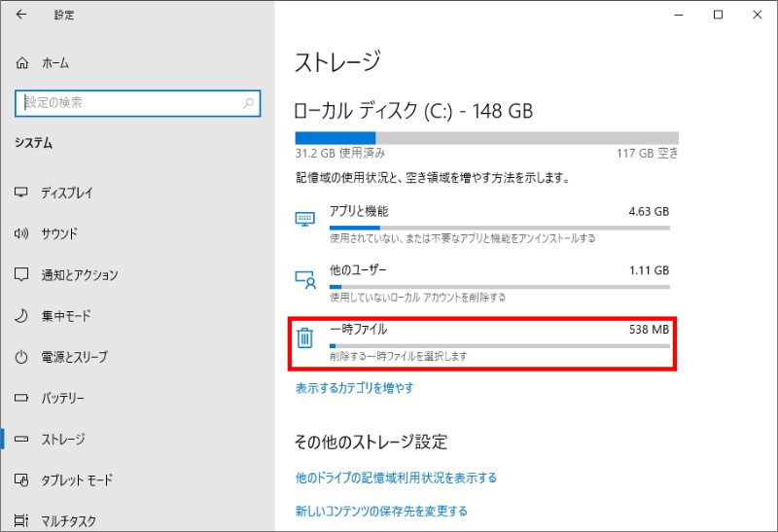Viewport: 778px width, 532px height.
Task: Click the ディスプレイ monitor icon
Action: [x=20, y=192]
